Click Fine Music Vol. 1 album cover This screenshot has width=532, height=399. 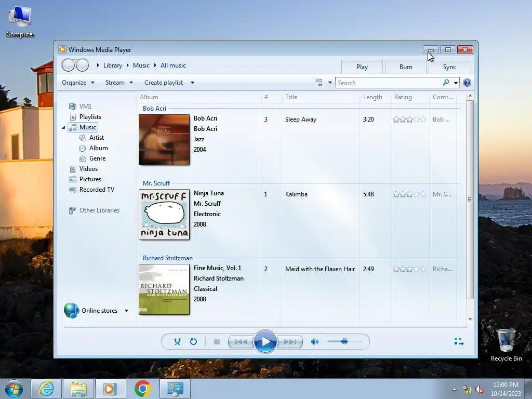(x=164, y=289)
